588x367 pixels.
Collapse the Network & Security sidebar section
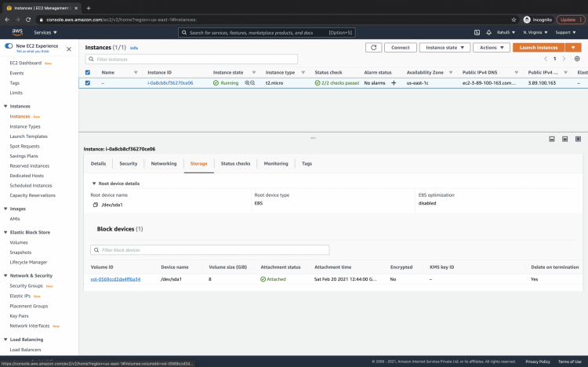click(5, 275)
